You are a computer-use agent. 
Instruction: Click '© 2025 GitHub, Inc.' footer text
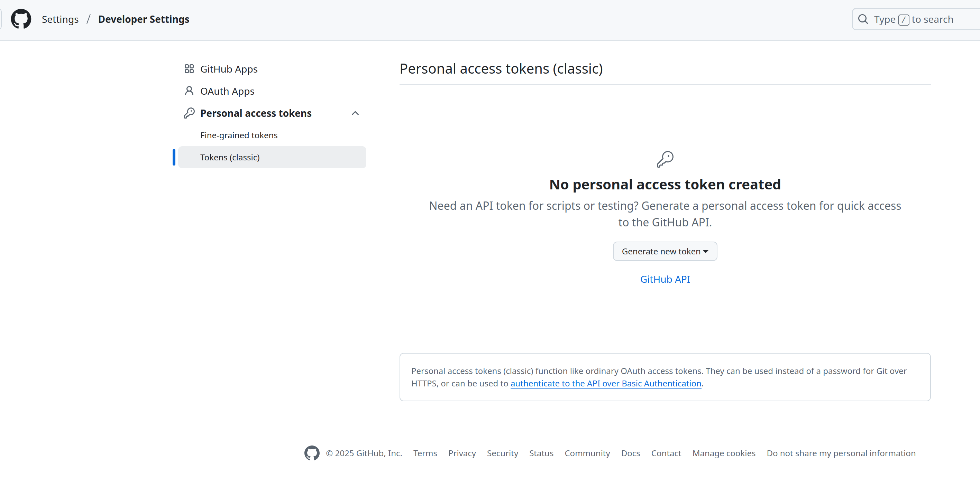(364, 453)
